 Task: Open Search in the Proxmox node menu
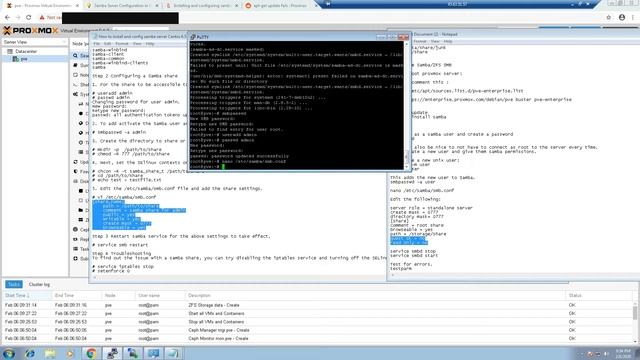click(x=80, y=56)
